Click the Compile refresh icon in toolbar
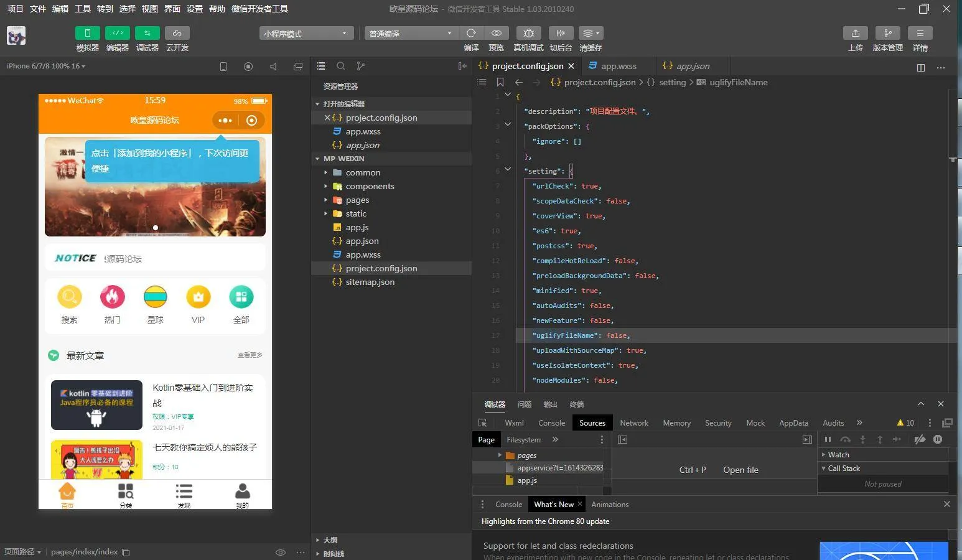The image size is (962, 560). tap(471, 33)
